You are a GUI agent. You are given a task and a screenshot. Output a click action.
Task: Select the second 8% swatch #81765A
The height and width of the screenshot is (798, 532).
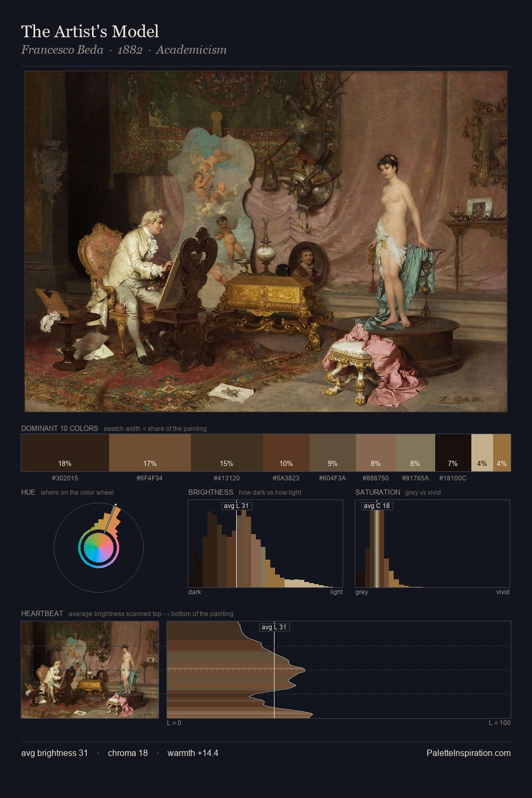415,453
